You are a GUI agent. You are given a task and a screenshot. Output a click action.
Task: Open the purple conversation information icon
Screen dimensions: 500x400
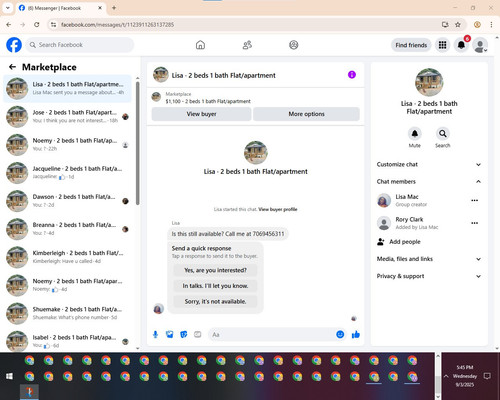click(x=352, y=75)
